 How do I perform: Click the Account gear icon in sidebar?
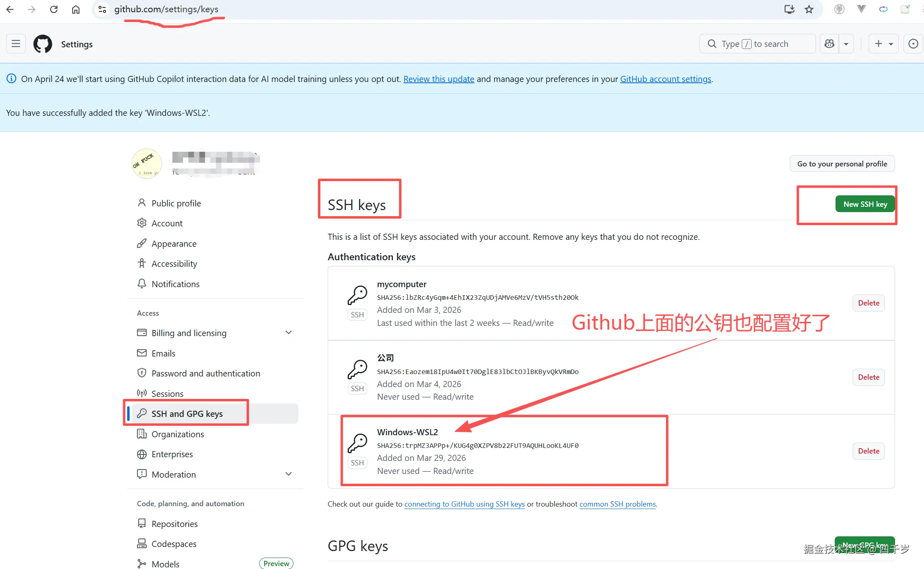(x=141, y=223)
